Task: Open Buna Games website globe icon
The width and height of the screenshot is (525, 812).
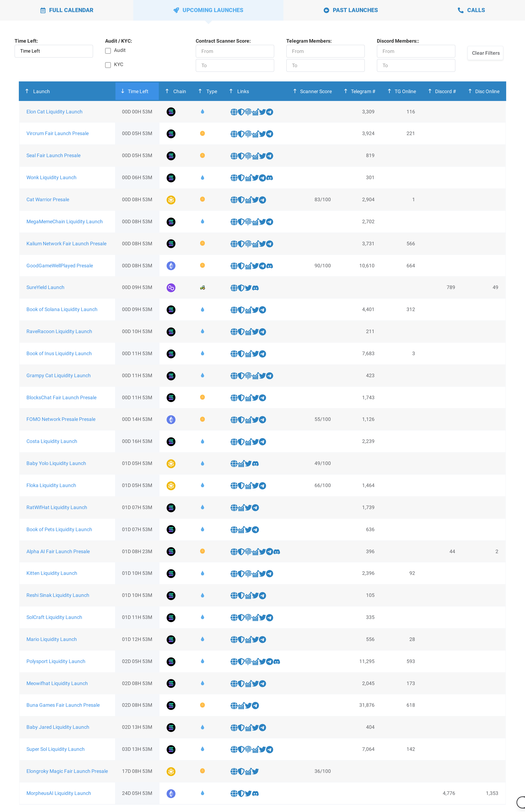Action: coord(234,706)
